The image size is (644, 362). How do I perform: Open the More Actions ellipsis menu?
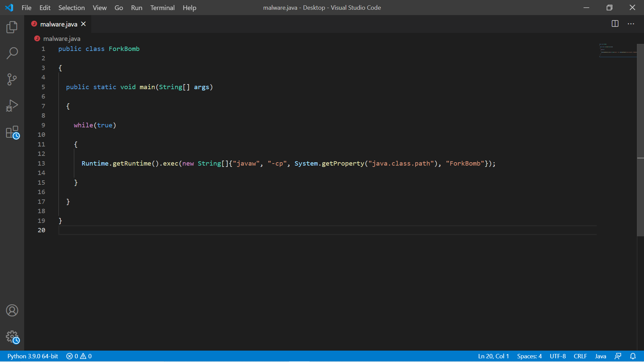point(631,23)
